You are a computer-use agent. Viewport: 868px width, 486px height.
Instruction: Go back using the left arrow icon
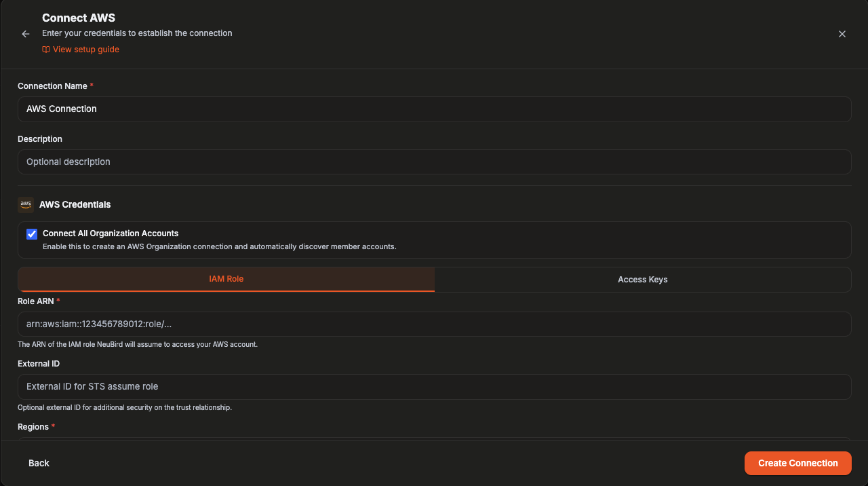pyautogui.click(x=26, y=34)
